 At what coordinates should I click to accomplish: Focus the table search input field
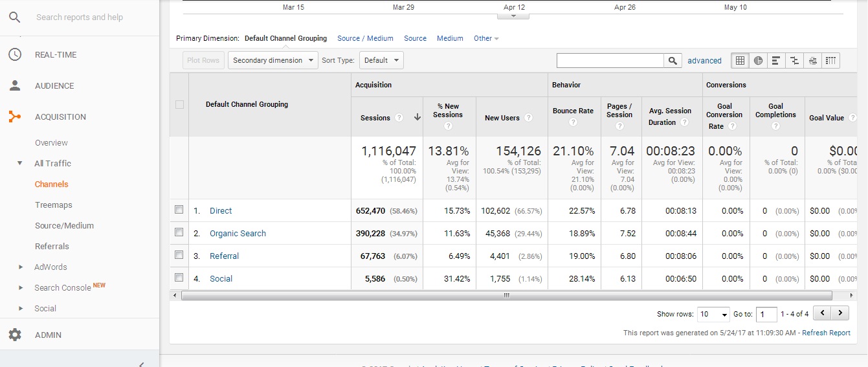pyautogui.click(x=610, y=60)
